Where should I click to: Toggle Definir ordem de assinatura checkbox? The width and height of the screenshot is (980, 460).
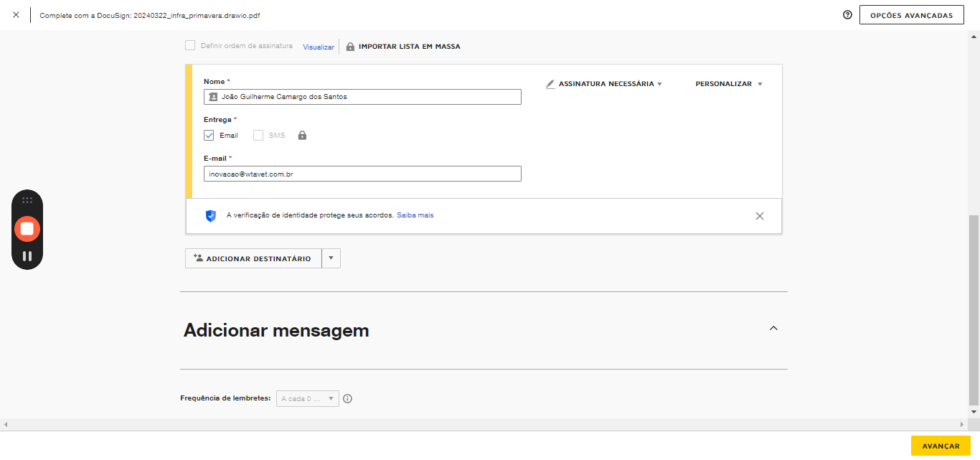pos(190,45)
